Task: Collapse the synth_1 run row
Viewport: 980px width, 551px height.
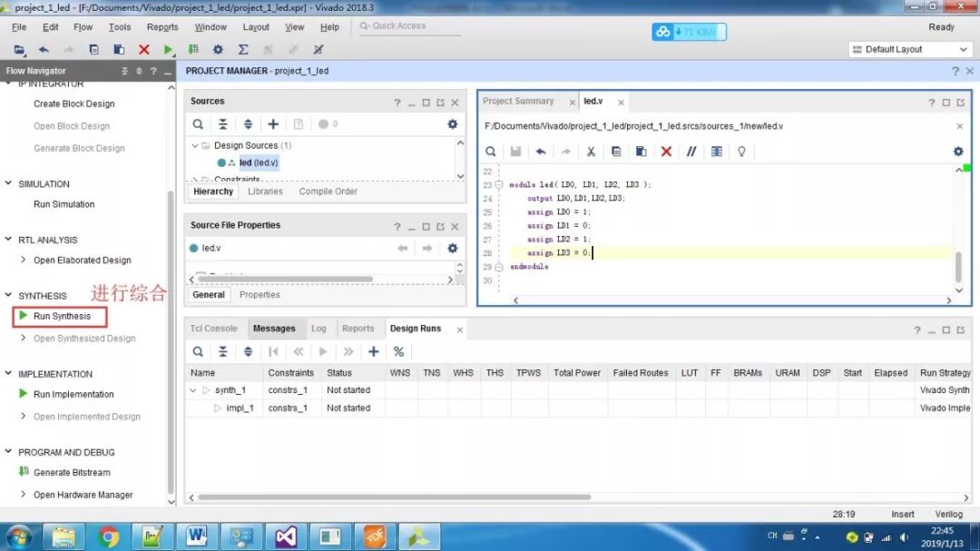Action: coord(193,390)
